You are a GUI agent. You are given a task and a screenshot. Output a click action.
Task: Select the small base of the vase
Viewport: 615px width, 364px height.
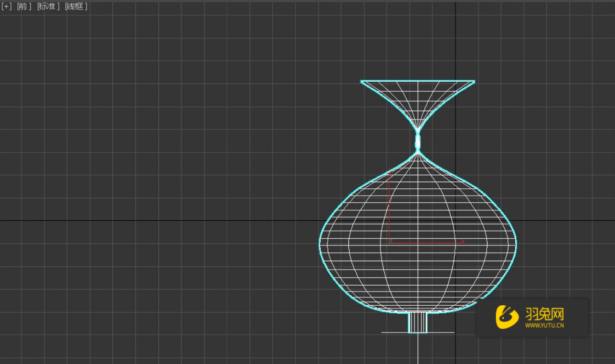coord(417,323)
